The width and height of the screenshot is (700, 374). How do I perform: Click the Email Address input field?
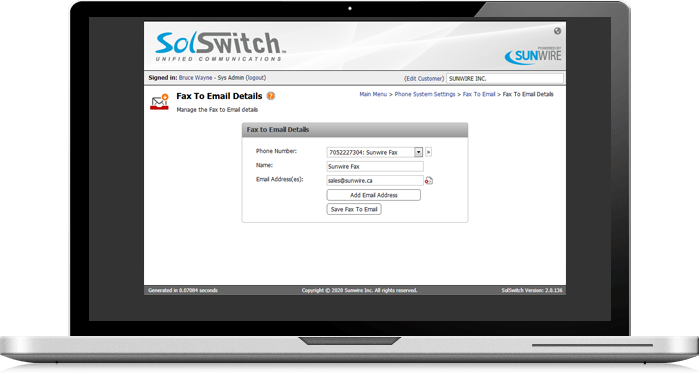[x=375, y=181]
